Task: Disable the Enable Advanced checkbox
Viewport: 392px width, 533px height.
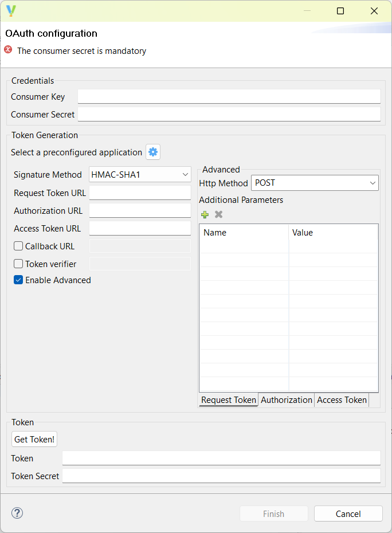Action: point(17,280)
